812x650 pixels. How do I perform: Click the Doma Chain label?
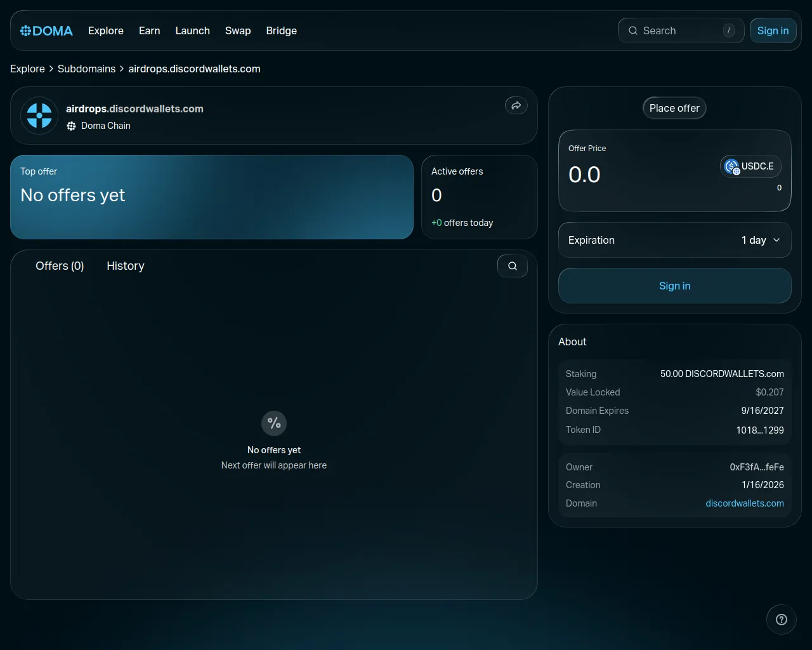click(106, 126)
